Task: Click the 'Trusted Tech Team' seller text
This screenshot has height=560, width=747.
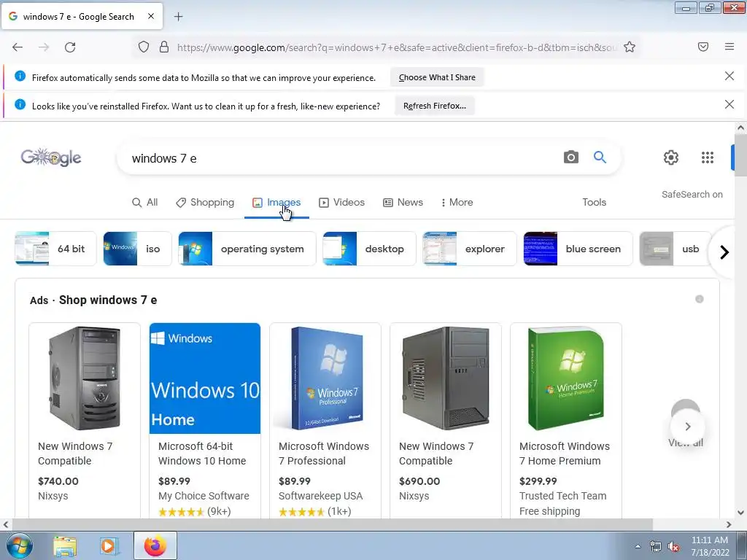Action: click(x=562, y=496)
